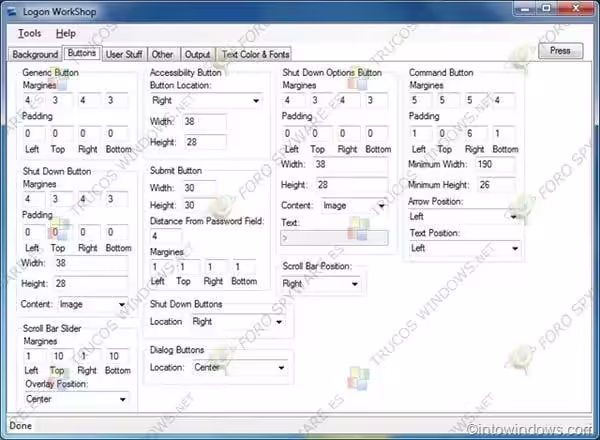
Task: Click Submit Button Height field
Action: [x=199, y=205]
